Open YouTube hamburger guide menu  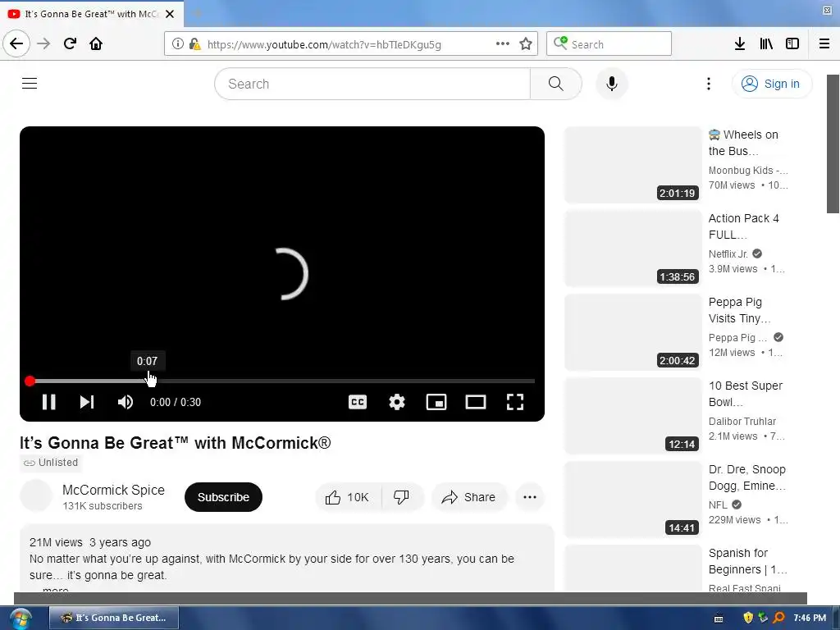[x=30, y=84]
